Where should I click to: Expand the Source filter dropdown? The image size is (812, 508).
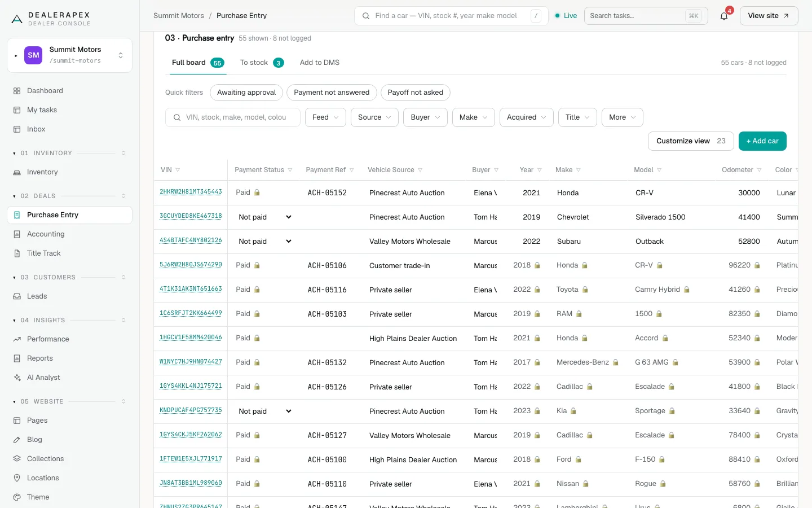click(374, 117)
